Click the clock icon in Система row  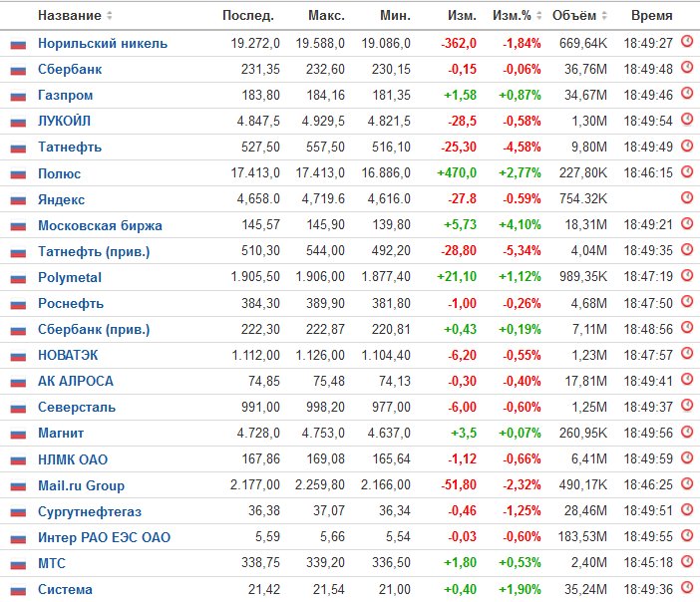click(687, 588)
